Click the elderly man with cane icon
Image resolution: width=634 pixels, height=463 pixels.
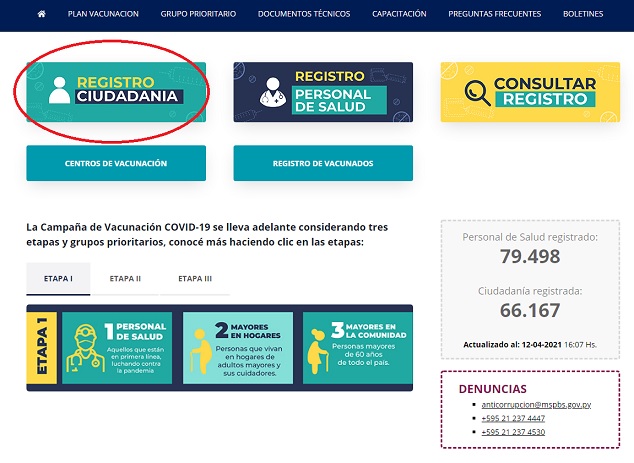pos(201,351)
